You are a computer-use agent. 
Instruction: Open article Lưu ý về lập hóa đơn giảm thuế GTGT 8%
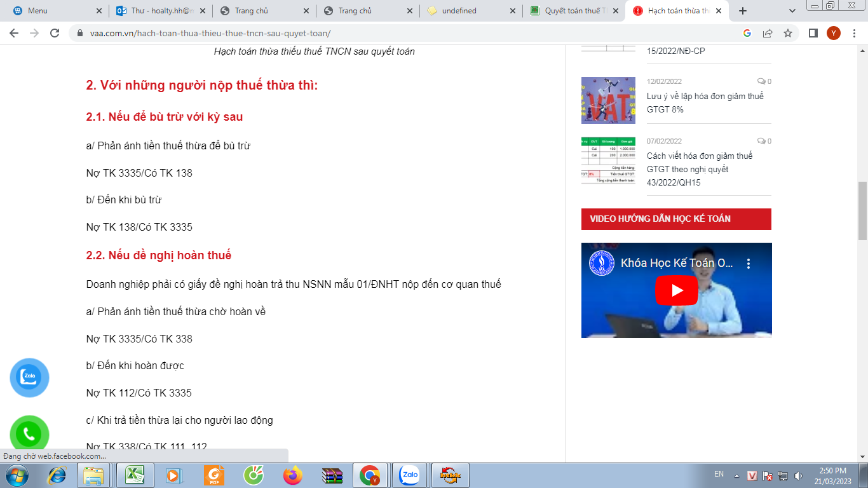pos(705,102)
